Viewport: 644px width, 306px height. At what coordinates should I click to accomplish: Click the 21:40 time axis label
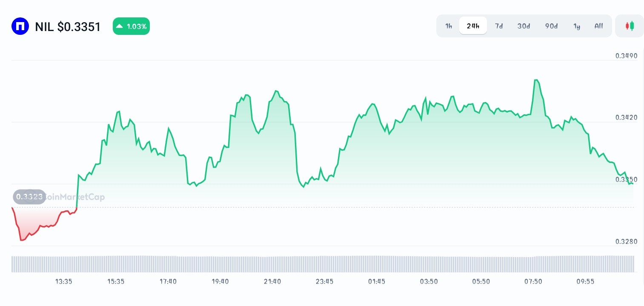272,281
